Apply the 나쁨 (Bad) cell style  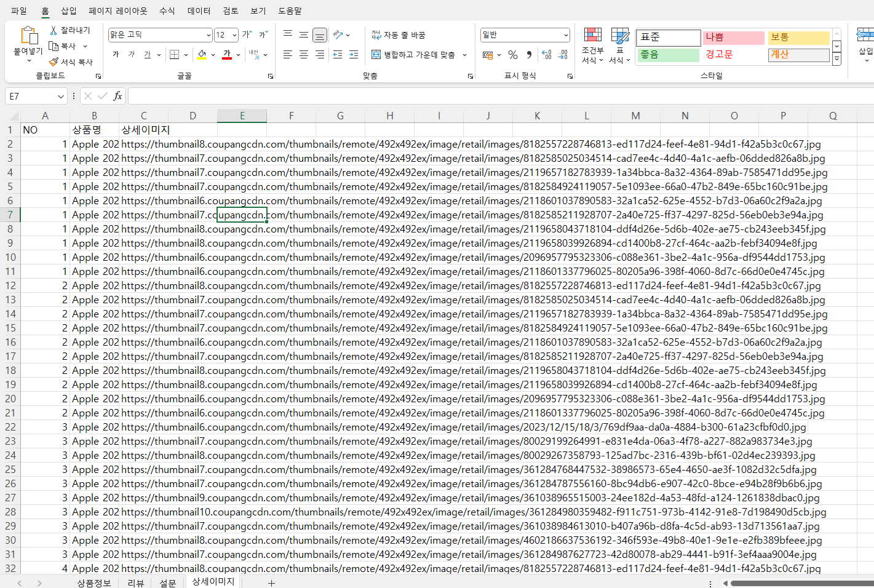(733, 38)
